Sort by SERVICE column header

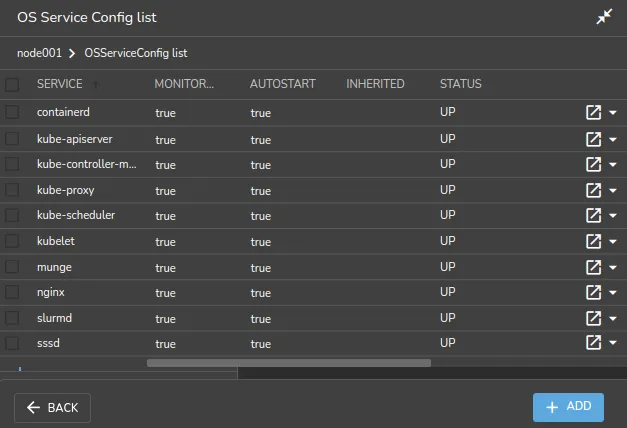pyautogui.click(x=60, y=84)
